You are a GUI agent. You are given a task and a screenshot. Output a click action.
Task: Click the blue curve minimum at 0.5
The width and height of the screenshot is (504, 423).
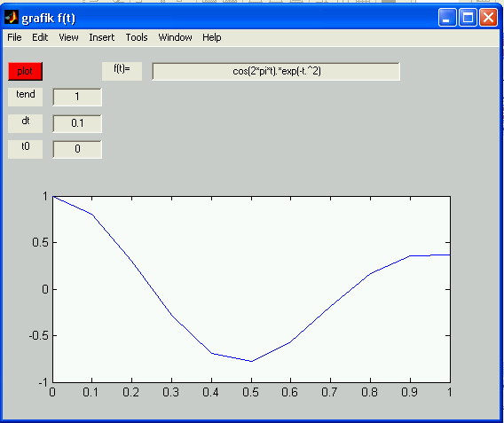coord(251,361)
